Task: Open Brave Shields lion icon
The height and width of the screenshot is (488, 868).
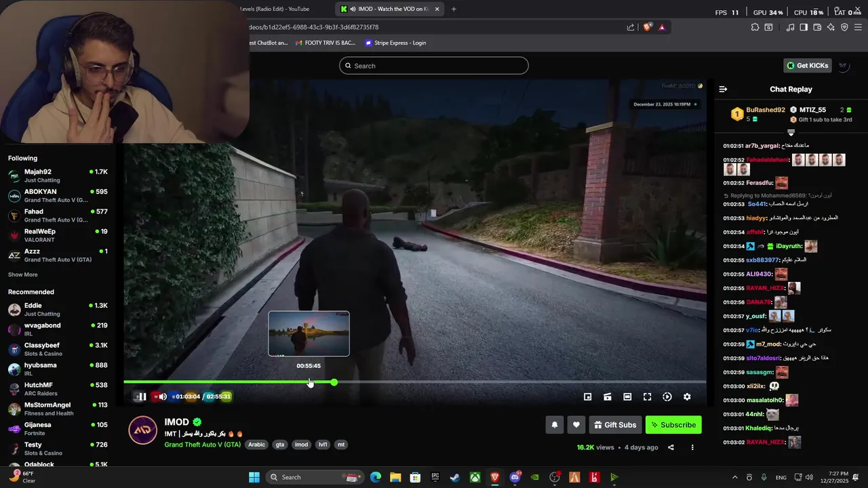Action: pos(647,27)
